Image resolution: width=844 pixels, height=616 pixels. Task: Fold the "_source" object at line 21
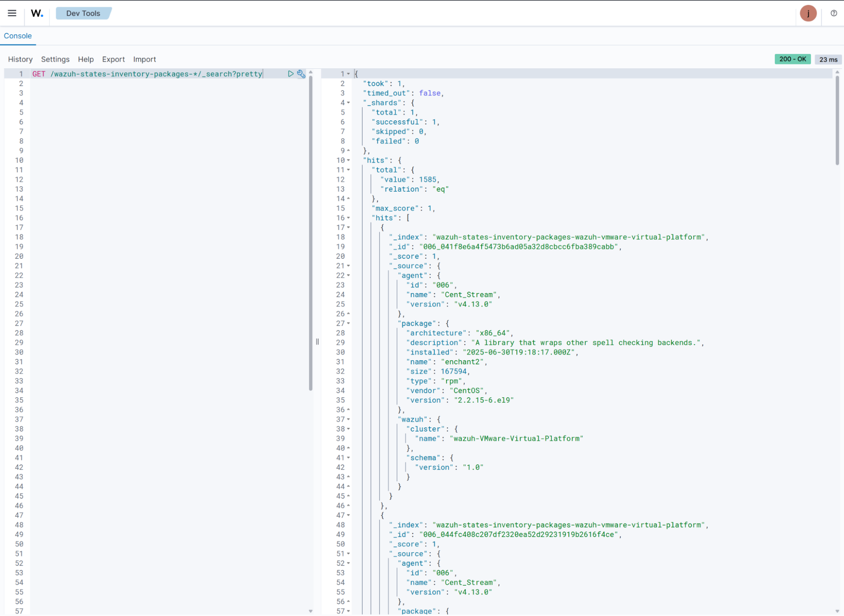tap(349, 266)
